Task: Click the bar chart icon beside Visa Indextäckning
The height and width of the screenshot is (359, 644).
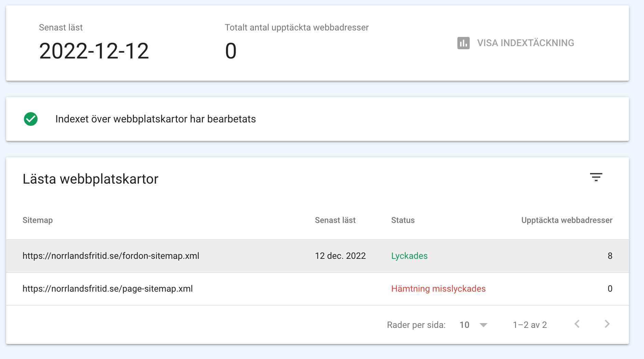Action: click(463, 43)
